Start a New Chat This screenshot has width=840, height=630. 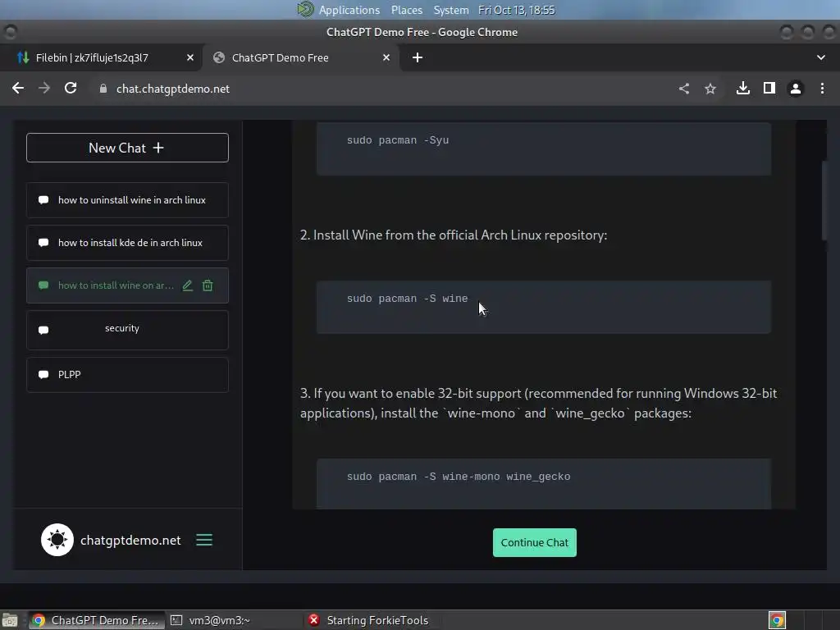click(x=127, y=148)
